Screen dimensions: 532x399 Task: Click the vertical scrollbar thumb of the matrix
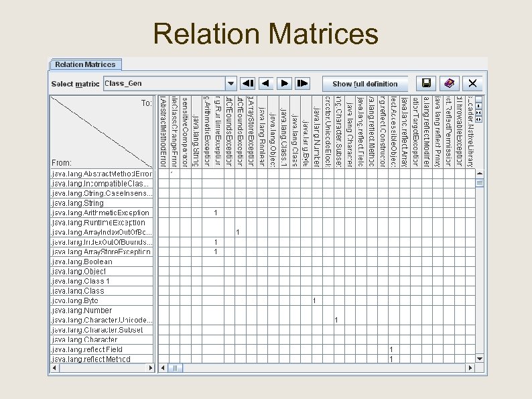tap(480, 182)
